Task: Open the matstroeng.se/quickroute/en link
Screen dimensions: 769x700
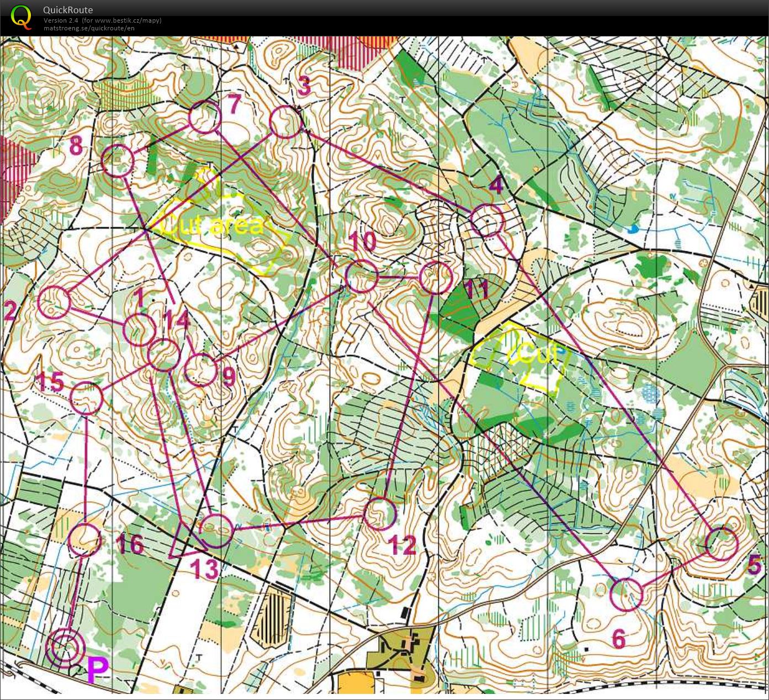Action: [89, 28]
